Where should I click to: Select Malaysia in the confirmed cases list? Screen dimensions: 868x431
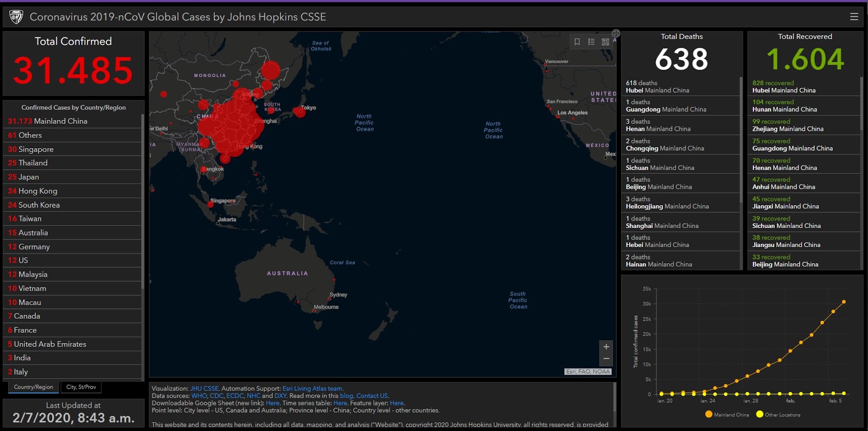pyautogui.click(x=72, y=275)
